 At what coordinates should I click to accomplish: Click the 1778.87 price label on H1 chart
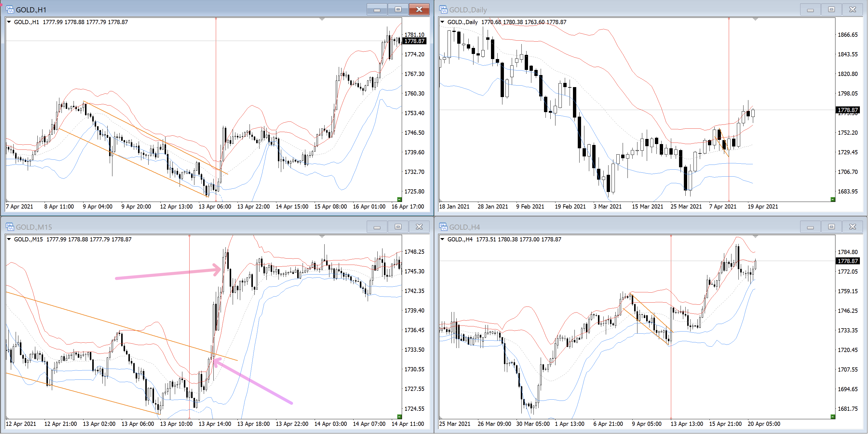click(x=414, y=41)
